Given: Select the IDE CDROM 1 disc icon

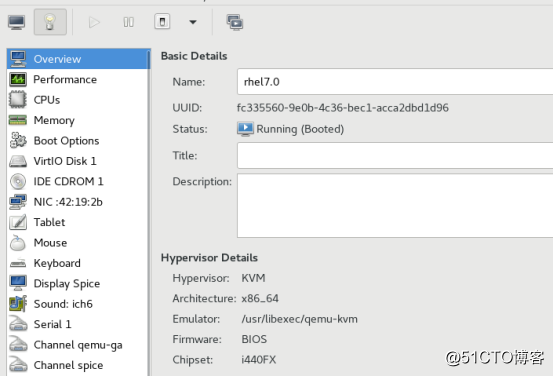Looking at the screenshot, I should 18,182.
